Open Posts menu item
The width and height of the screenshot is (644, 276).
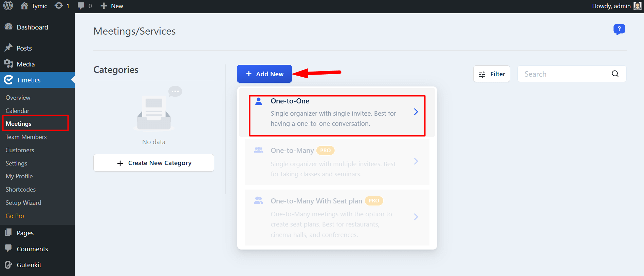click(37, 48)
